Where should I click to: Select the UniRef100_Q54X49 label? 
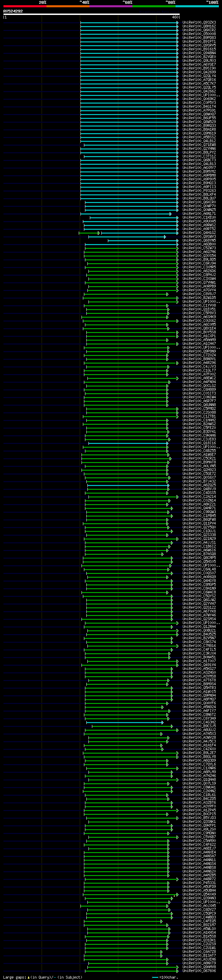pos(199,894)
